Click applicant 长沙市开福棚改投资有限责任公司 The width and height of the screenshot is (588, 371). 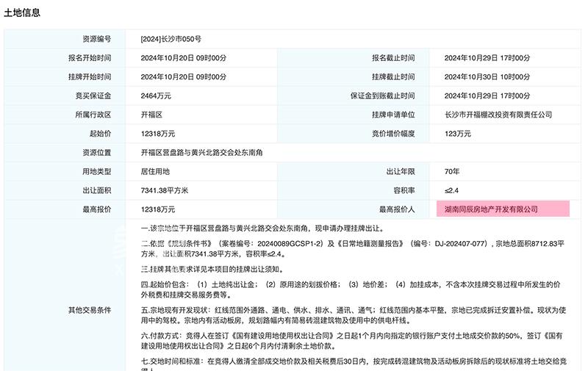[498, 115]
